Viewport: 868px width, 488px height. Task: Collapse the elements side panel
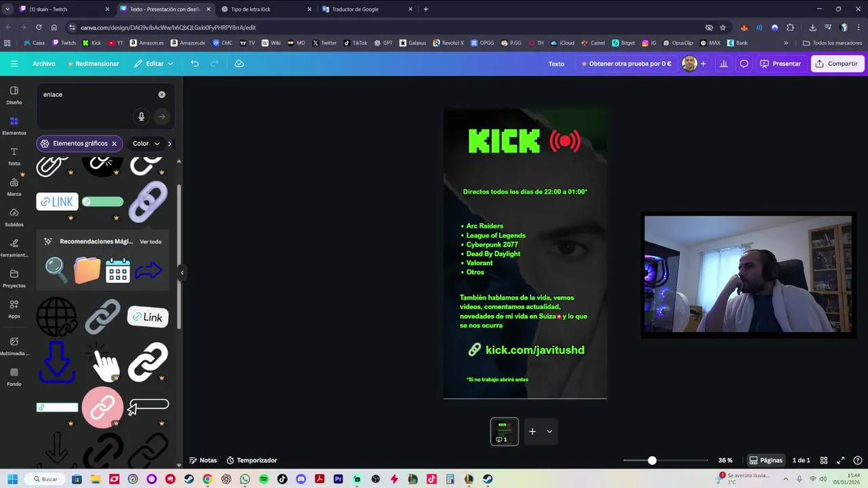(x=182, y=272)
